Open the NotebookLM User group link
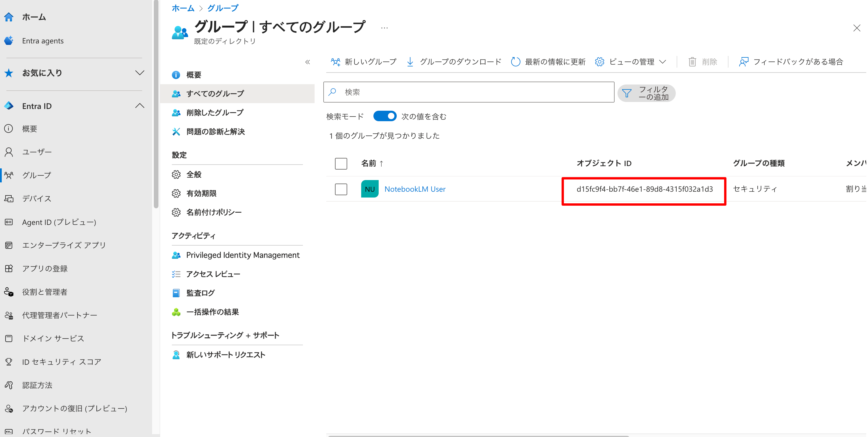 click(415, 189)
